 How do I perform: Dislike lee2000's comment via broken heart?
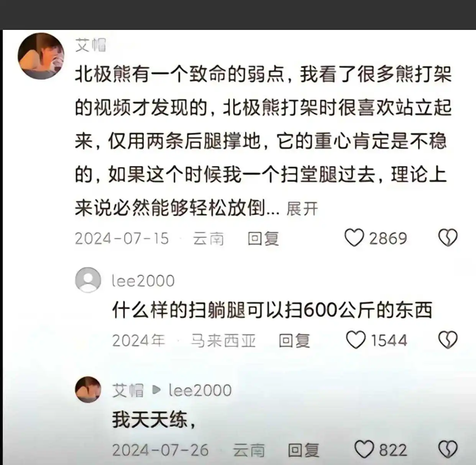(448, 340)
